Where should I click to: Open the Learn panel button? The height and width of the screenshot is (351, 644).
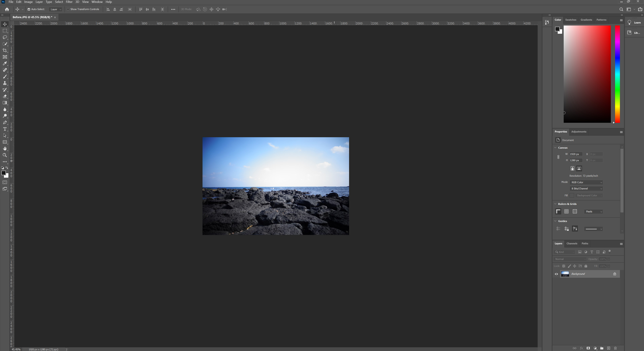pyautogui.click(x=634, y=22)
